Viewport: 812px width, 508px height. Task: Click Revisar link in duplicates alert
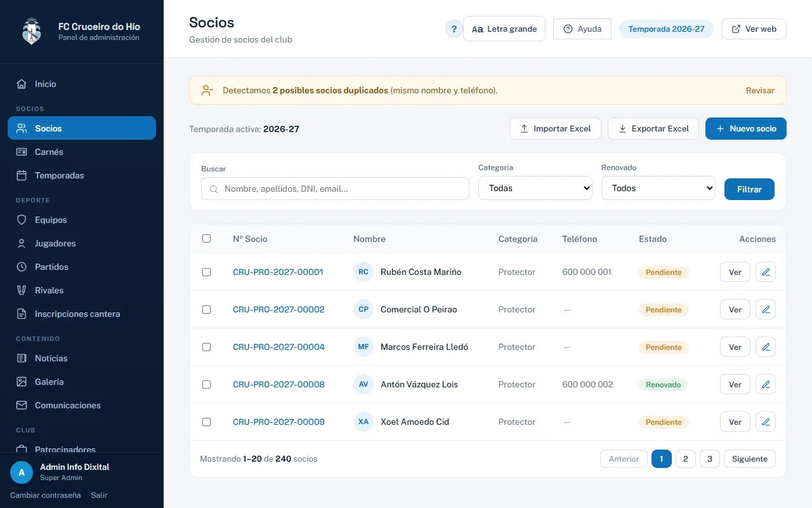click(x=760, y=90)
